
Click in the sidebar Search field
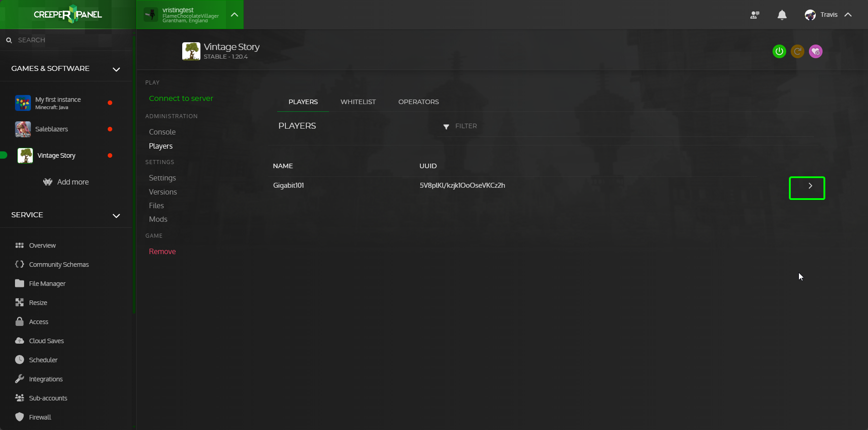click(x=66, y=40)
